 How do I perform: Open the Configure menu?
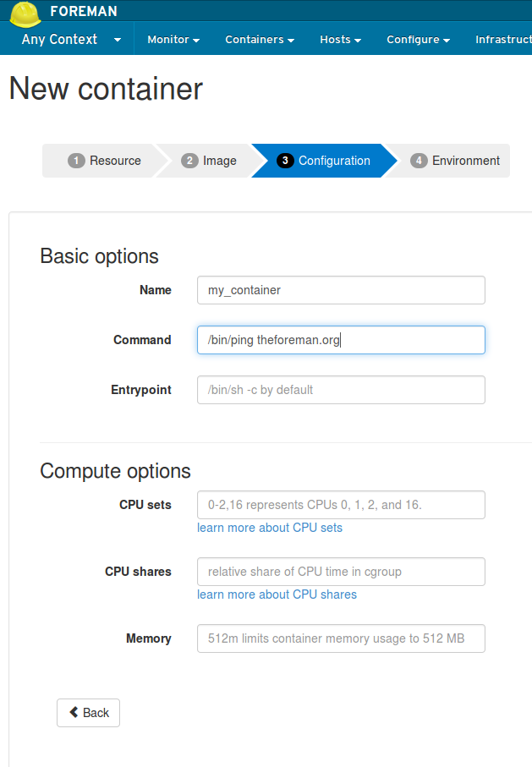coord(418,40)
